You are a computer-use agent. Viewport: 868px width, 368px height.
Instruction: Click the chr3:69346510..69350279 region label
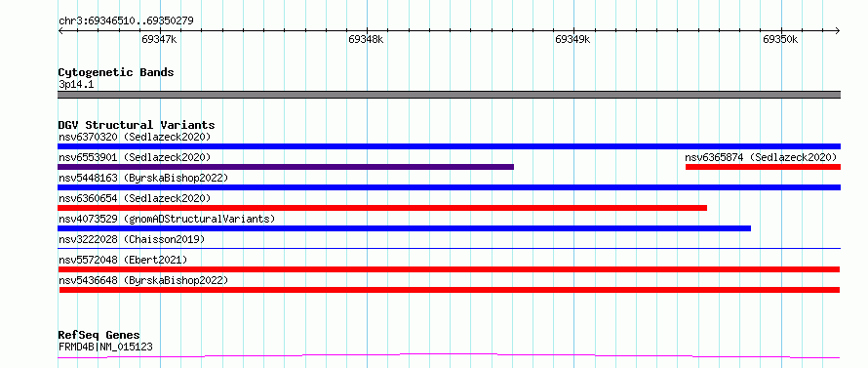126,21
